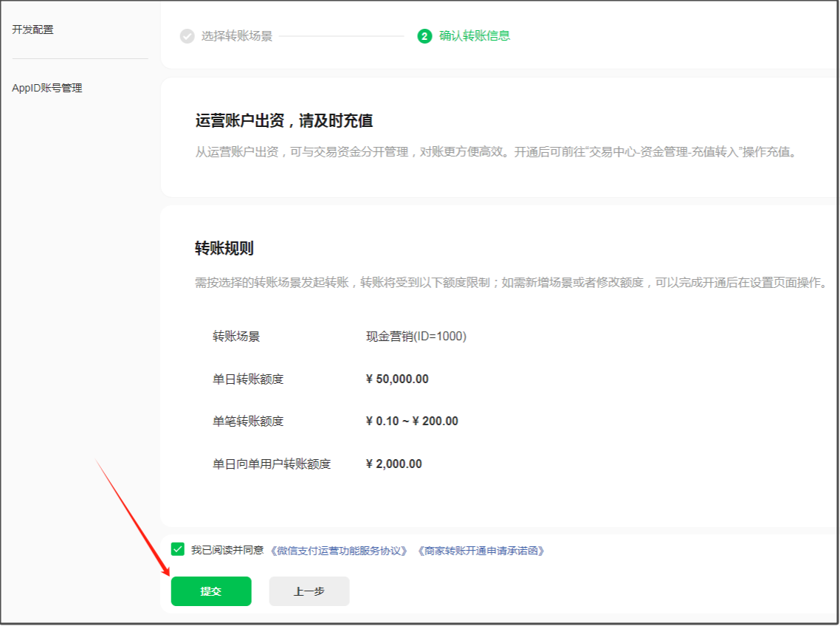Click the 转账规则 section heading
This screenshot has height=626, width=840.
pos(224,249)
